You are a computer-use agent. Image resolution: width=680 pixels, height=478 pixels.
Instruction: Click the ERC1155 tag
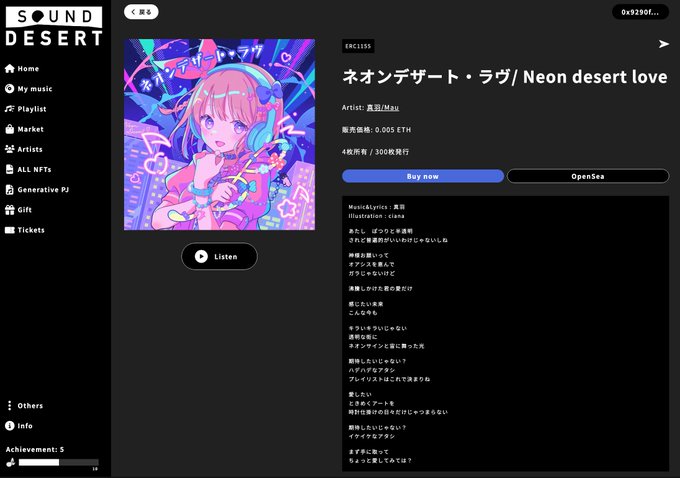click(x=358, y=46)
